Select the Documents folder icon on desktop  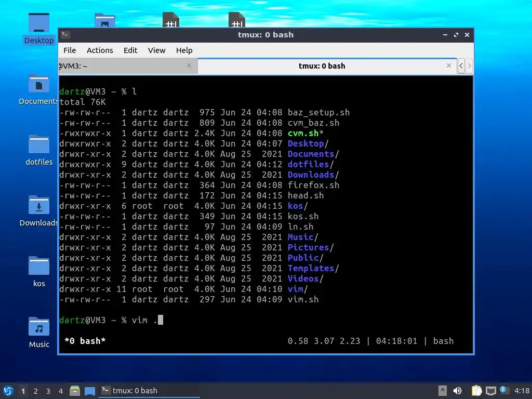[38, 89]
